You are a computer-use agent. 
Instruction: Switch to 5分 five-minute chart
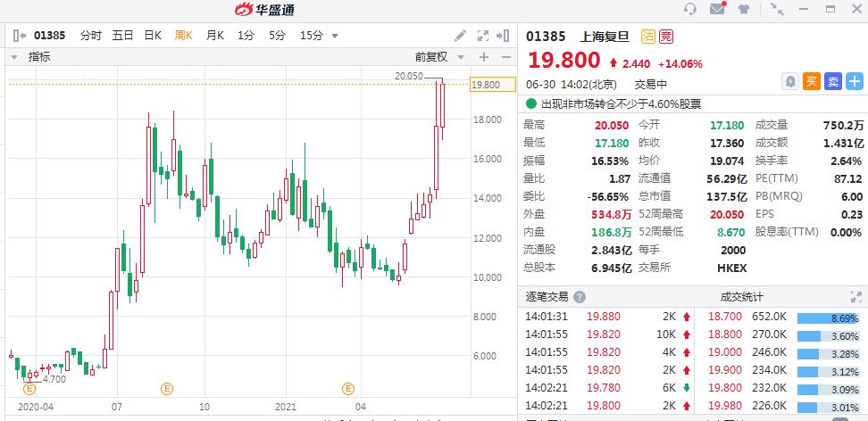point(278,36)
